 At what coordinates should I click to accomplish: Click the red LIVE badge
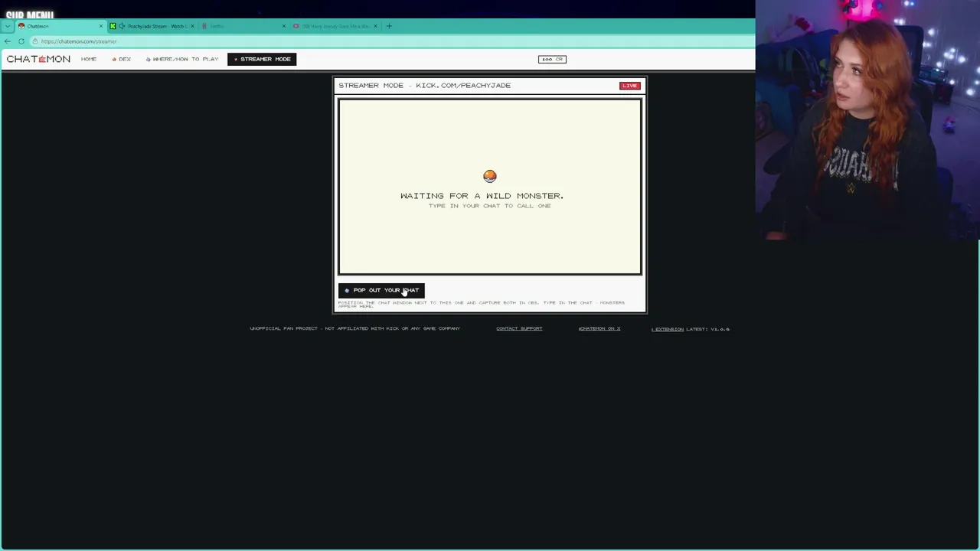click(x=629, y=86)
